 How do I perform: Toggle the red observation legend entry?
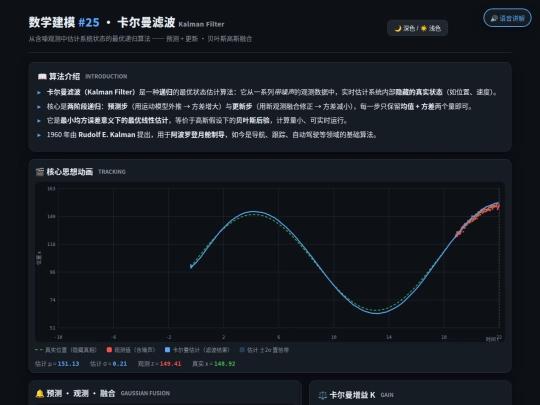point(131,350)
